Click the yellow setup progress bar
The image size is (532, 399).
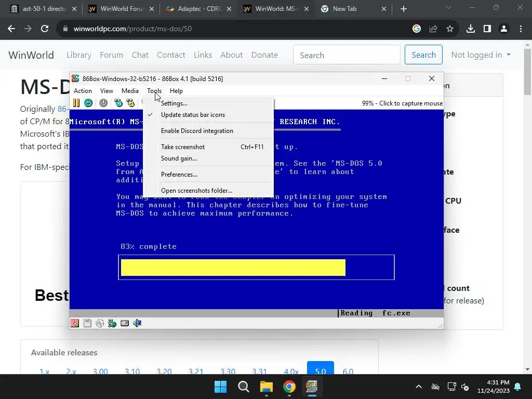coord(233,268)
